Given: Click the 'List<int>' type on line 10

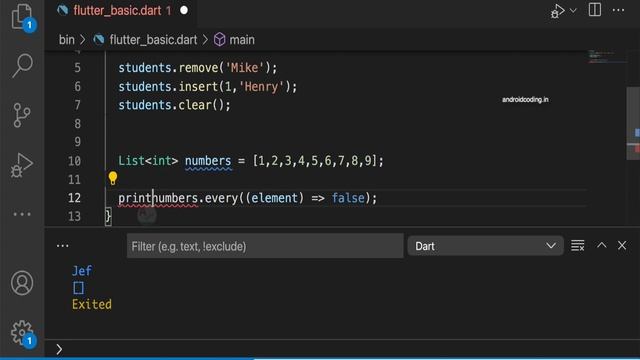Looking at the screenshot, I should point(148,161).
